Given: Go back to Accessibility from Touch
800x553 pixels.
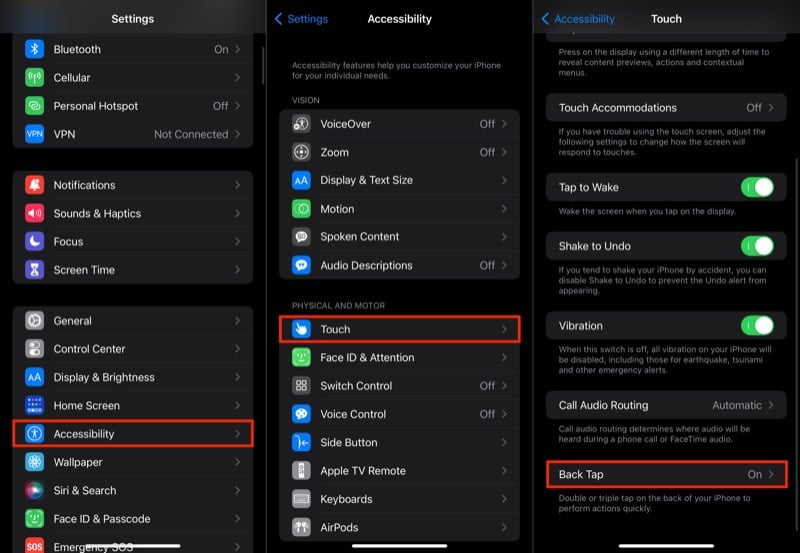Looking at the screenshot, I should coord(578,19).
